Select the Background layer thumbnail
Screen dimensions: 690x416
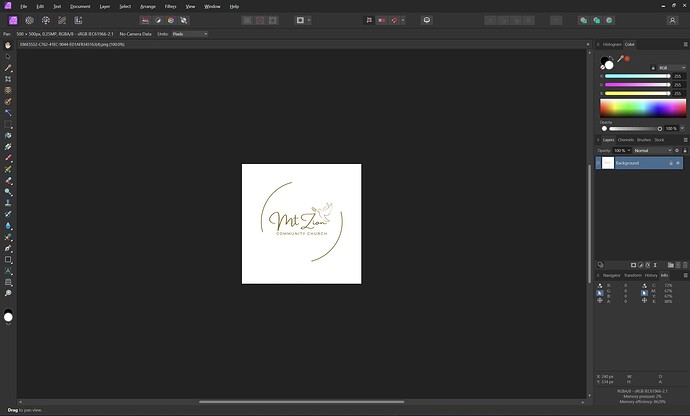[x=608, y=163]
